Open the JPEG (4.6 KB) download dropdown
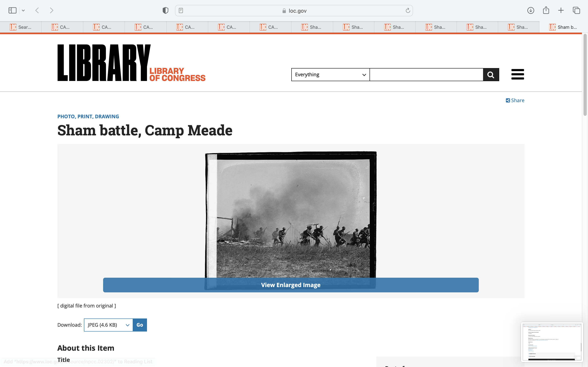The image size is (588, 367). [108, 325]
